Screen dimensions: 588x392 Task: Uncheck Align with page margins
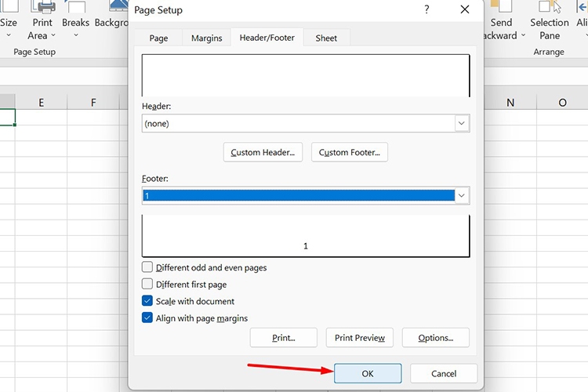coord(147,318)
